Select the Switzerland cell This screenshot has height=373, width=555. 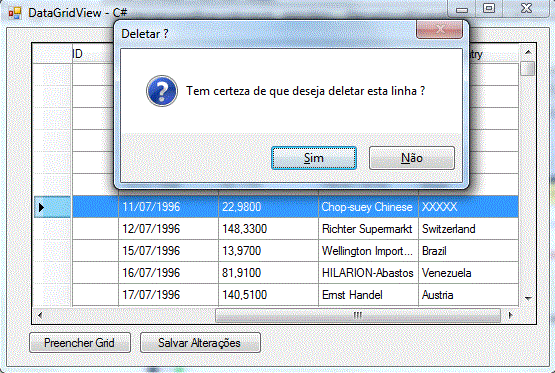(469, 229)
